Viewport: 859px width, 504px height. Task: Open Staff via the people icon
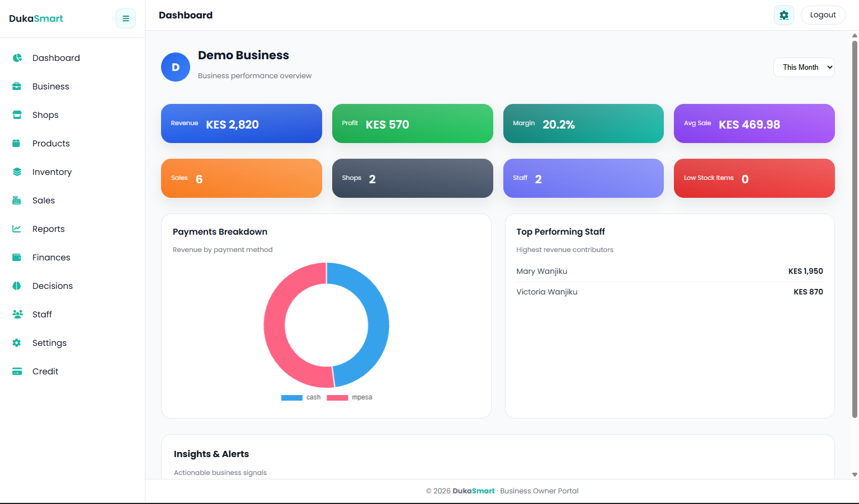[x=17, y=314]
